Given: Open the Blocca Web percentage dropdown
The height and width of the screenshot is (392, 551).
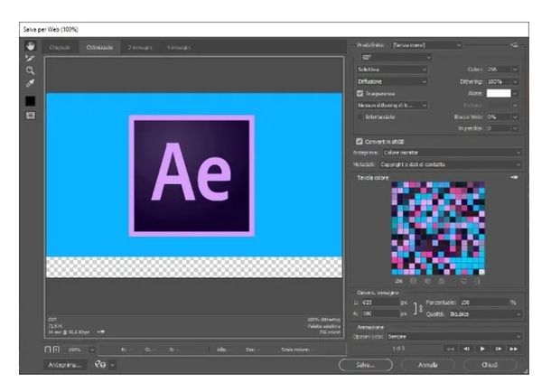Looking at the screenshot, I should pos(515,117).
